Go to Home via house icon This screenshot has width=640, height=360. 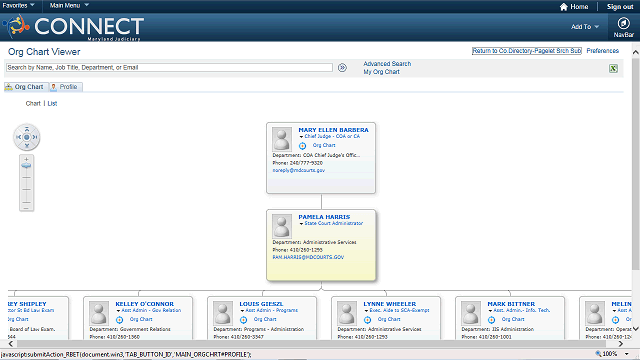pos(564,7)
